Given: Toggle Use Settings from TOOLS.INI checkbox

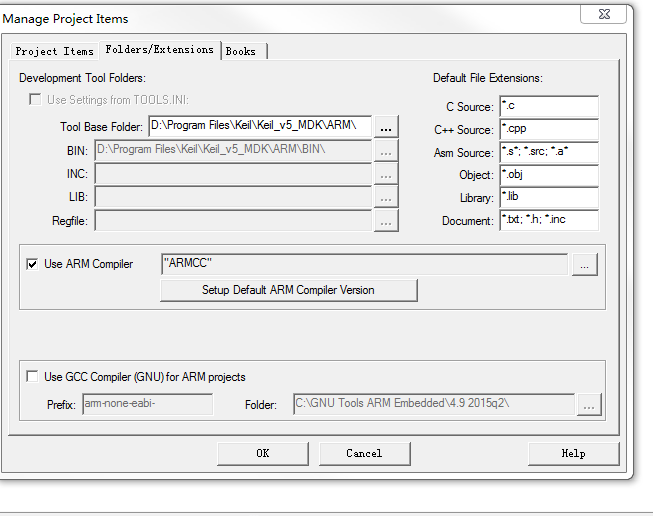Looking at the screenshot, I should [35, 100].
